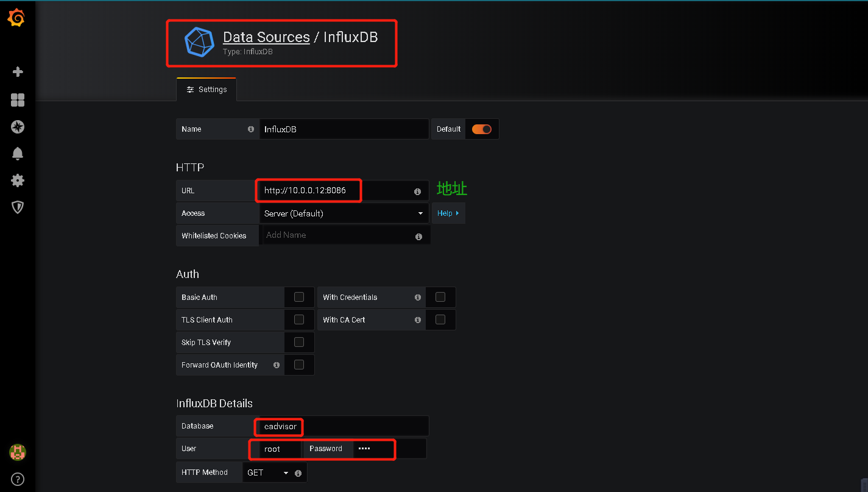868x492 pixels.
Task: Open the Alerting bell icon
Action: pyautogui.click(x=18, y=154)
